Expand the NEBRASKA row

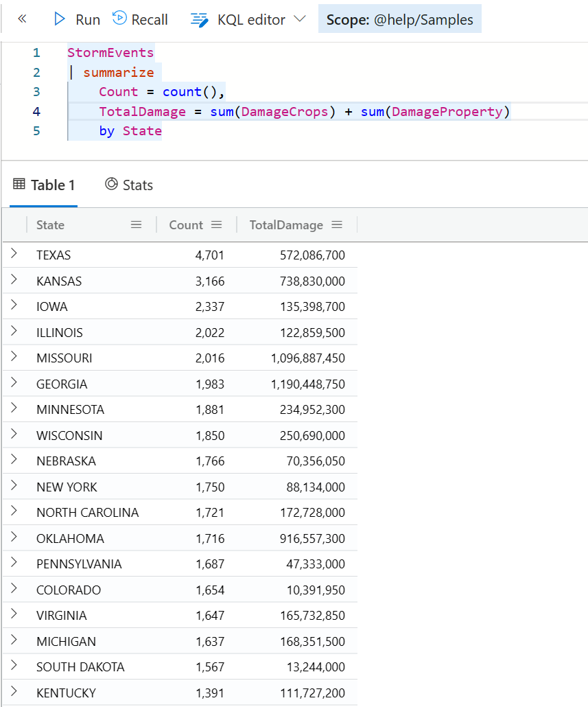(x=14, y=459)
